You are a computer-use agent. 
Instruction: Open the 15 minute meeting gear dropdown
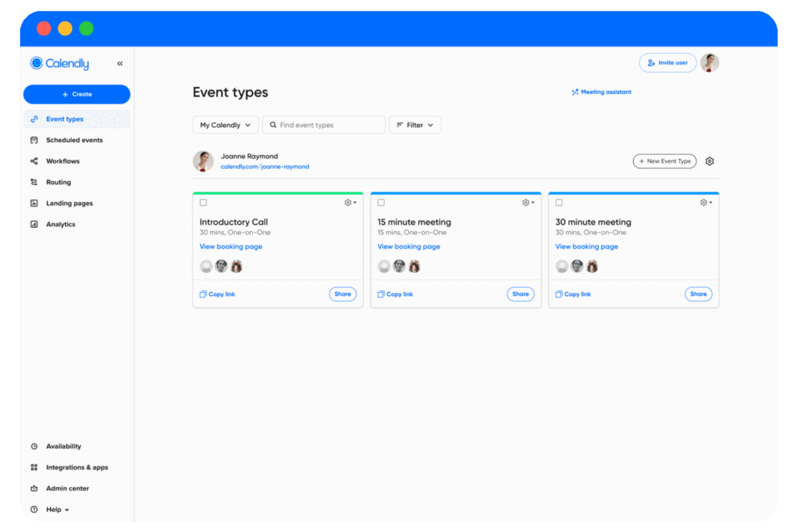point(528,203)
